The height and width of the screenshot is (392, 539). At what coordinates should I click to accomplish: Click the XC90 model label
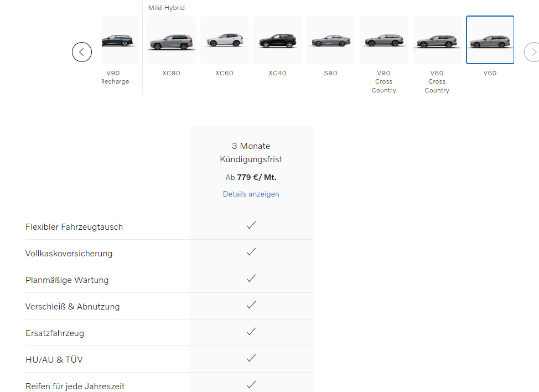pos(171,73)
